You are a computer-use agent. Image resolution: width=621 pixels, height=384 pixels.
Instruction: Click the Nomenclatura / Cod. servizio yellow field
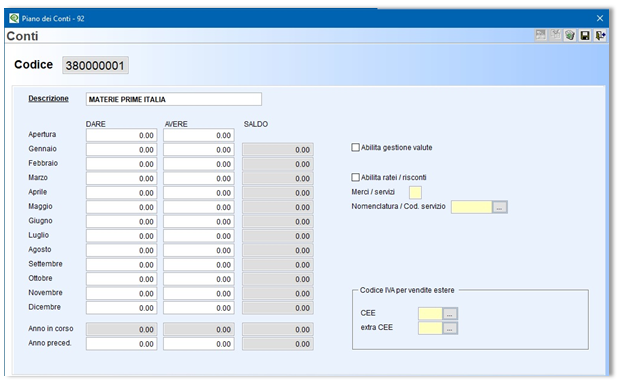(x=472, y=207)
